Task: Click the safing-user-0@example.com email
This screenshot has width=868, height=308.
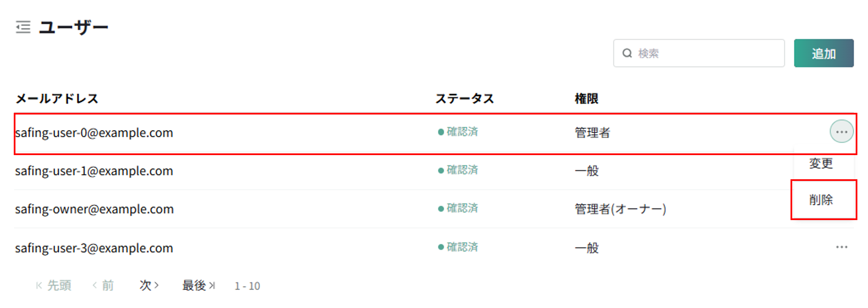Action: [94, 133]
